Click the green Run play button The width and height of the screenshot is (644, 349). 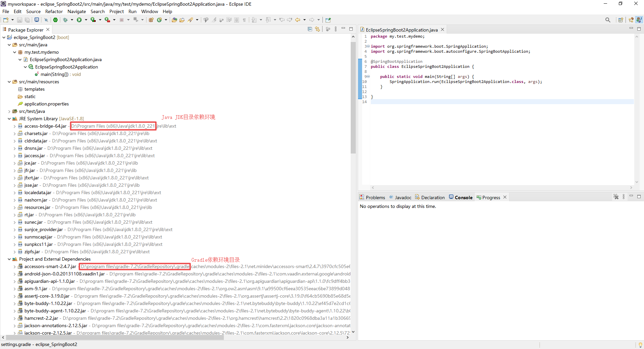pyautogui.click(x=79, y=20)
